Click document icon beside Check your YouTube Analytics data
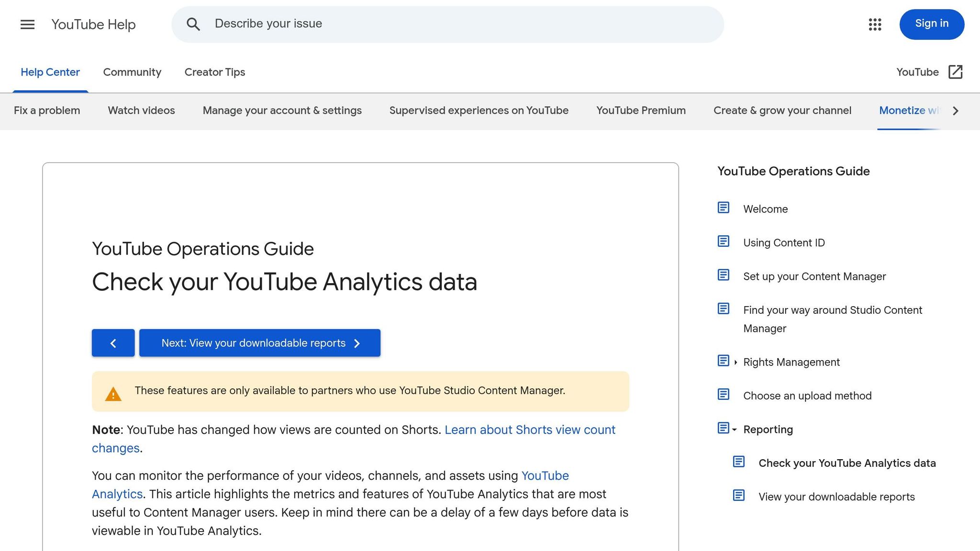 [x=738, y=462]
